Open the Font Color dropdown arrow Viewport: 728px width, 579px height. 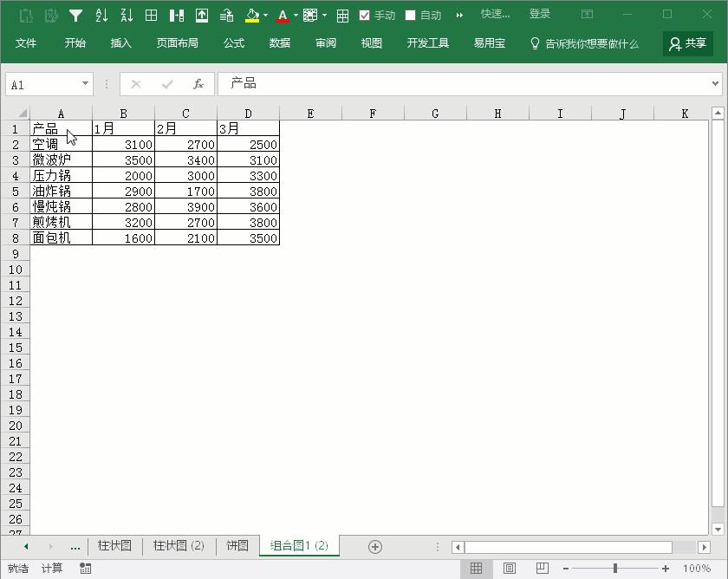pos(296,14)
